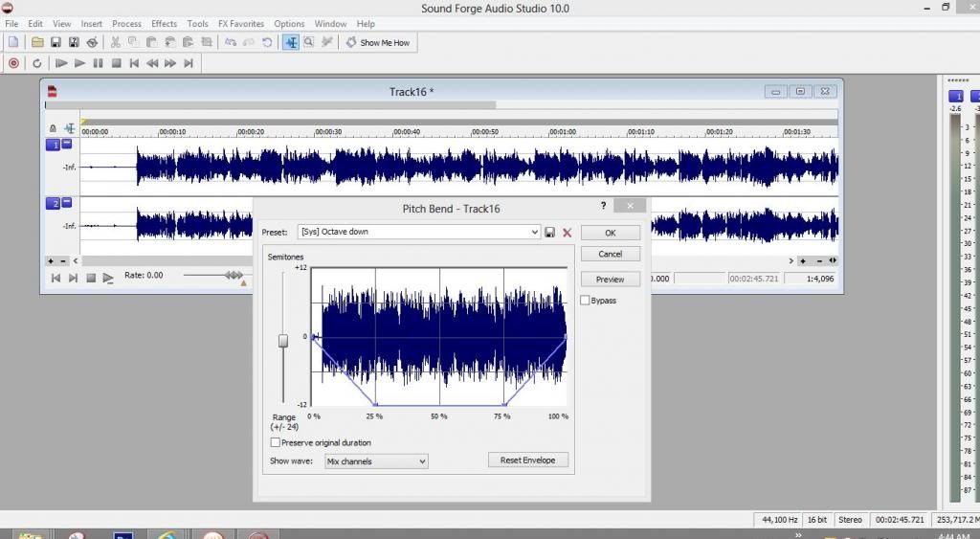
Task: Click Fast Forward in the transport toolbar
Action: pos(170,63)
